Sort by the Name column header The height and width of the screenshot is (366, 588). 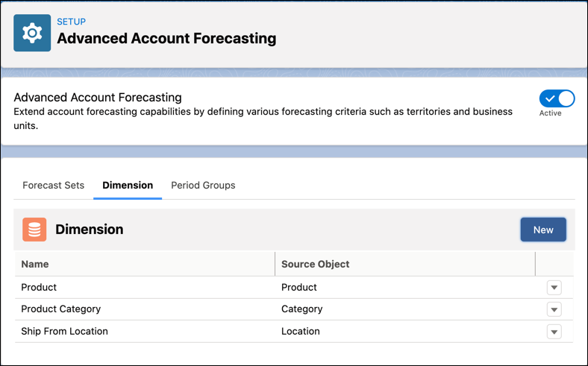pos(35,264)
